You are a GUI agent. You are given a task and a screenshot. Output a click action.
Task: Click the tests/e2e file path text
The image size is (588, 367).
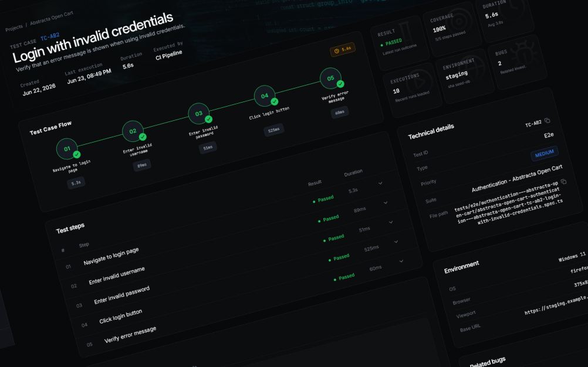coord(508,203)
